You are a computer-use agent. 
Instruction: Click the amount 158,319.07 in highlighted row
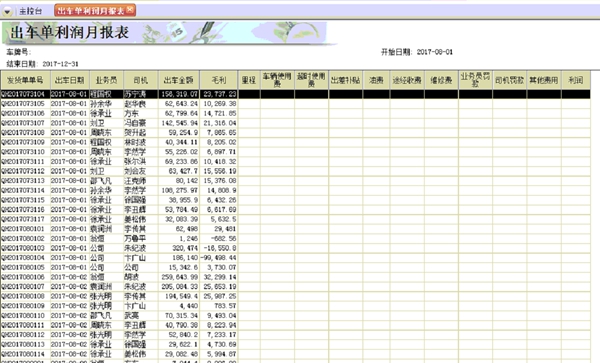179,94
